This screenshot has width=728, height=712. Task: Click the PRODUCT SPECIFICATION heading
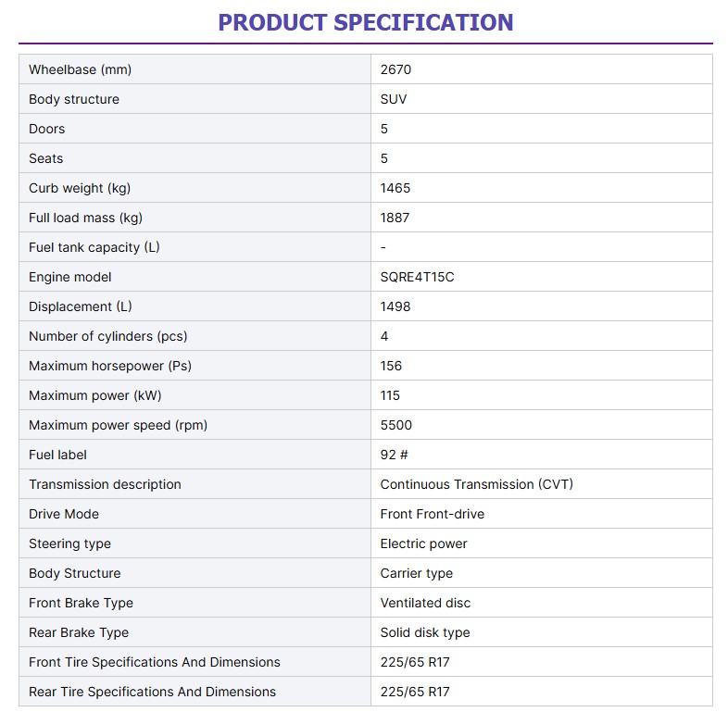tap(365, 22)
